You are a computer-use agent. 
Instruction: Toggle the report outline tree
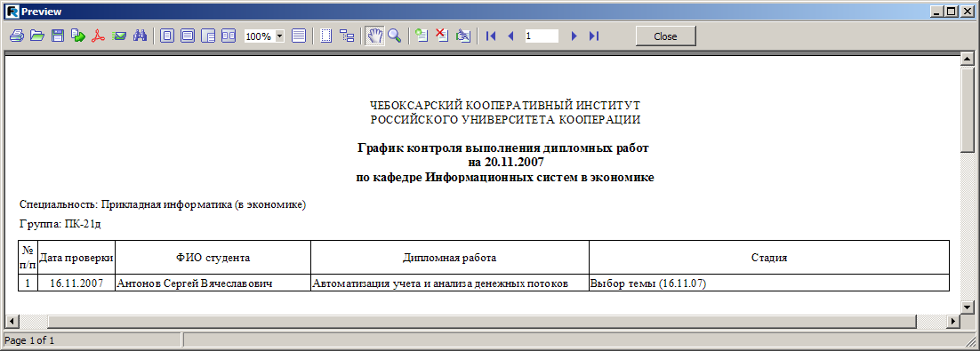347,36
